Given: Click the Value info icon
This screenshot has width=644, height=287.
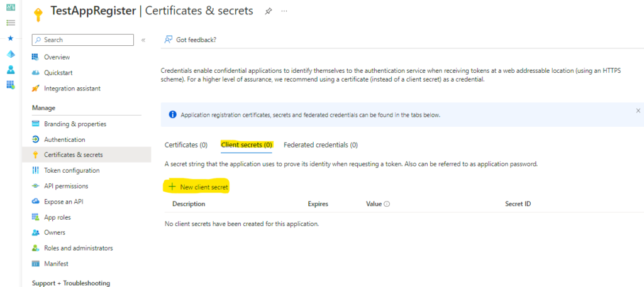Looking at the screenshot, I should coord(387,204).
